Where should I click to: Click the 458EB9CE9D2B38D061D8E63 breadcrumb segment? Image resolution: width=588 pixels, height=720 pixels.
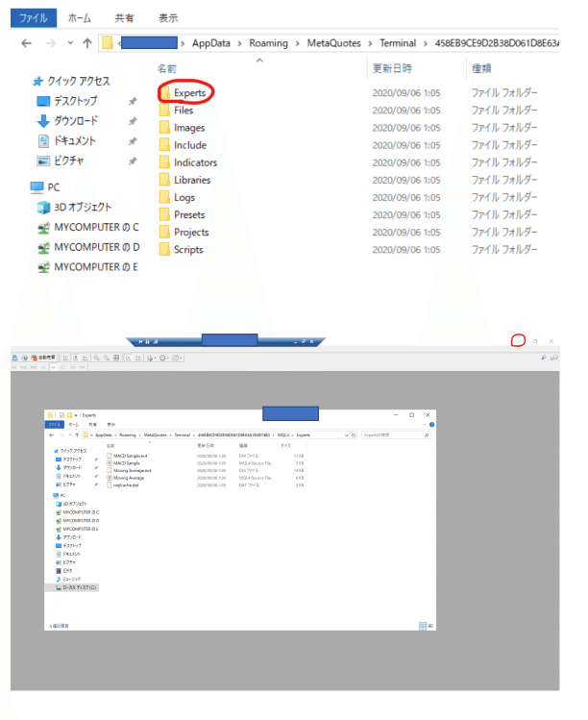point(497,43)
